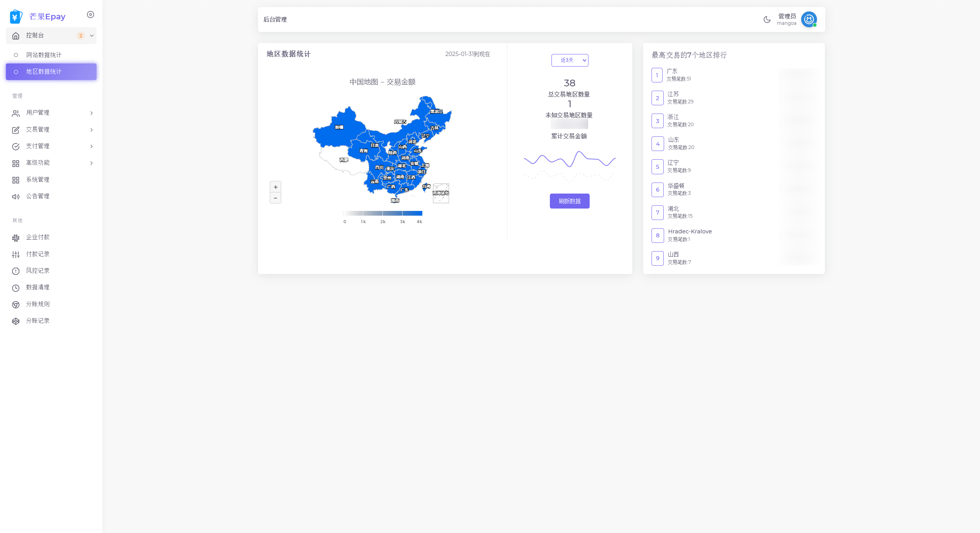Expand the 用户管理 chevron
The image size is (980, 533).
(92, 113)
